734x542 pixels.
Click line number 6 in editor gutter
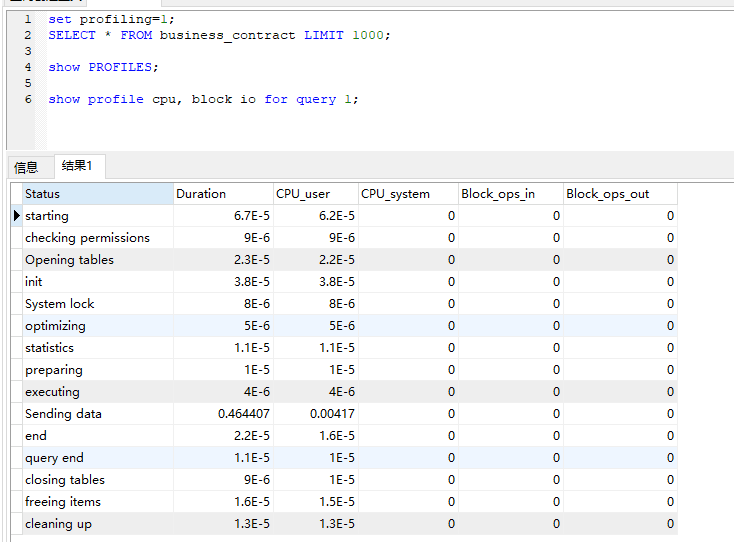tap(28, 99)
